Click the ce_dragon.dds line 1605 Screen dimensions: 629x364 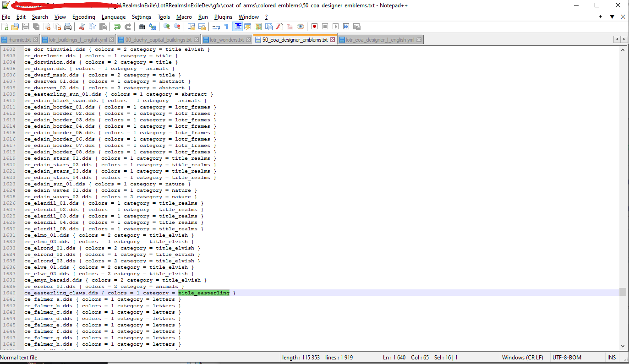pos(99,69)
